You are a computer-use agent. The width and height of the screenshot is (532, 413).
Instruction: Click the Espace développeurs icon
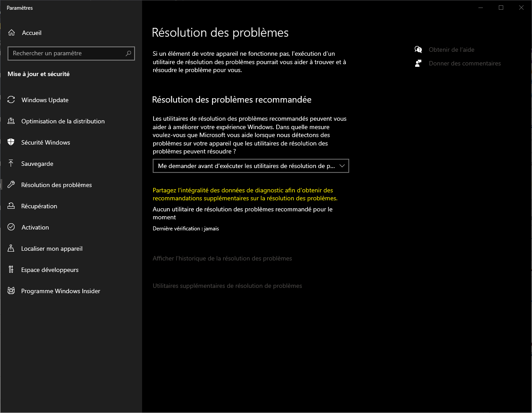click(x=12, y=270)
